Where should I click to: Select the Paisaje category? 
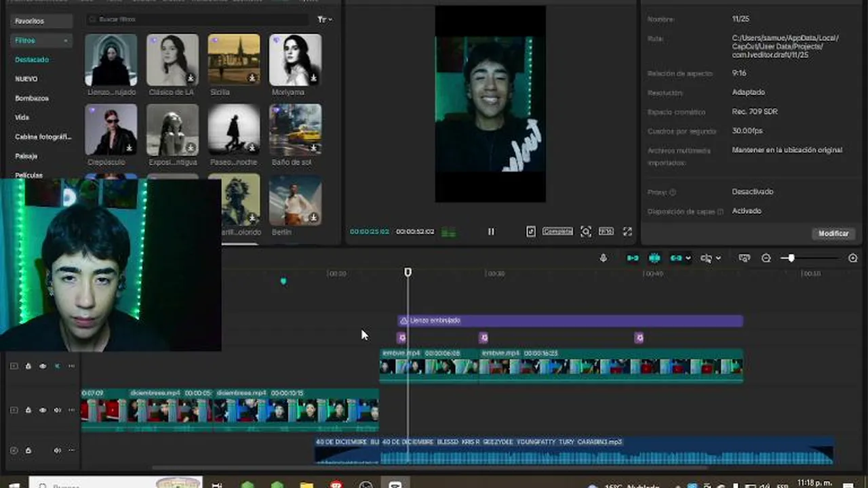coord(26,156)
